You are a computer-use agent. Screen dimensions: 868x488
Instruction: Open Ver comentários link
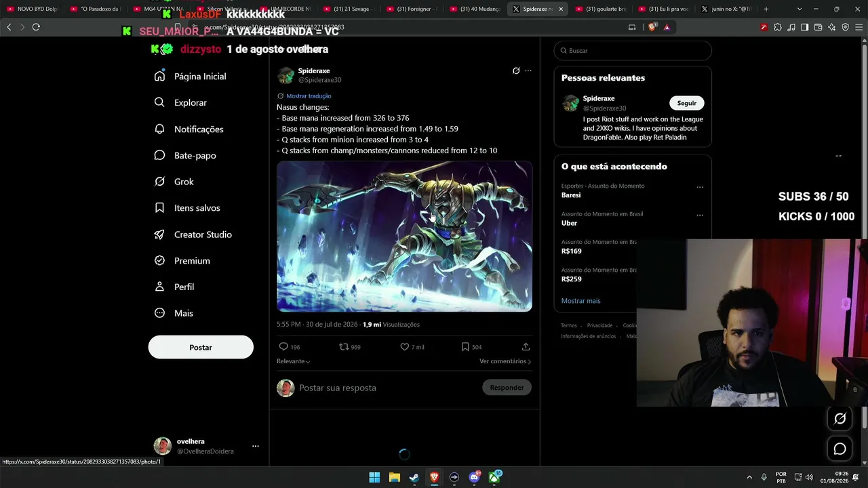(x=505, y=361)
